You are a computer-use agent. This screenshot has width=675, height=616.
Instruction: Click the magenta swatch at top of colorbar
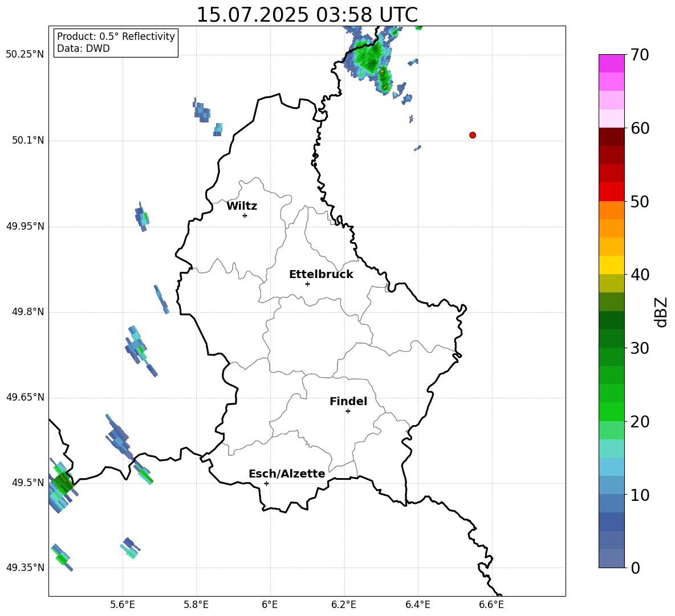click(x=611, y=63)
